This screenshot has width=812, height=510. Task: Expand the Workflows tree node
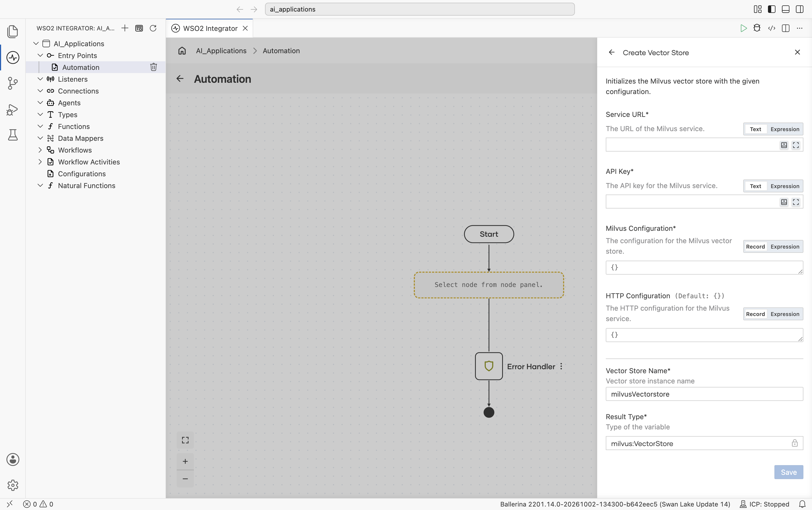(40, 150)
